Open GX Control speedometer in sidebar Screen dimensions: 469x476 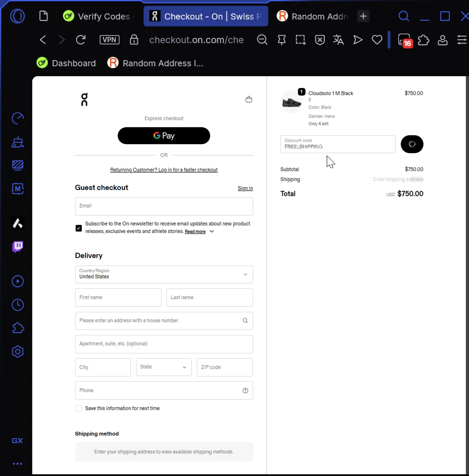point(18,118)
